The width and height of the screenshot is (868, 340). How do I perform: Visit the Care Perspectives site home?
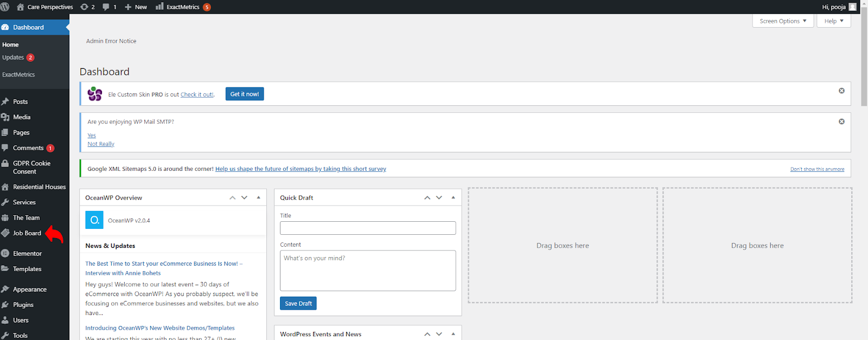pyautogui.click(x=45, y=7)
